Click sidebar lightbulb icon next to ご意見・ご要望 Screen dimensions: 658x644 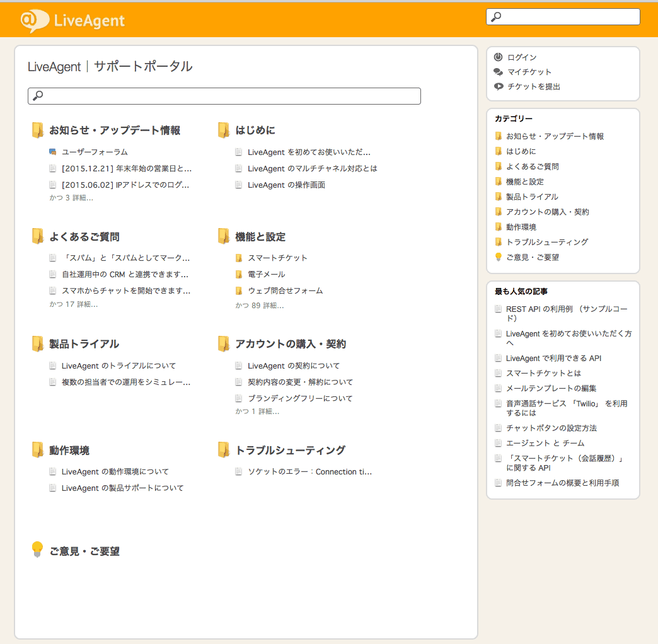click(x=498, y=256)
